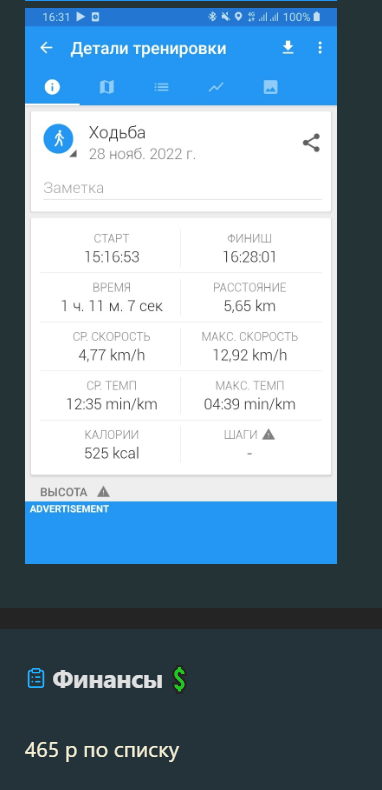Open the three-dot overflow menu
This screenshot has width=382, height=790.
point(320,48)
